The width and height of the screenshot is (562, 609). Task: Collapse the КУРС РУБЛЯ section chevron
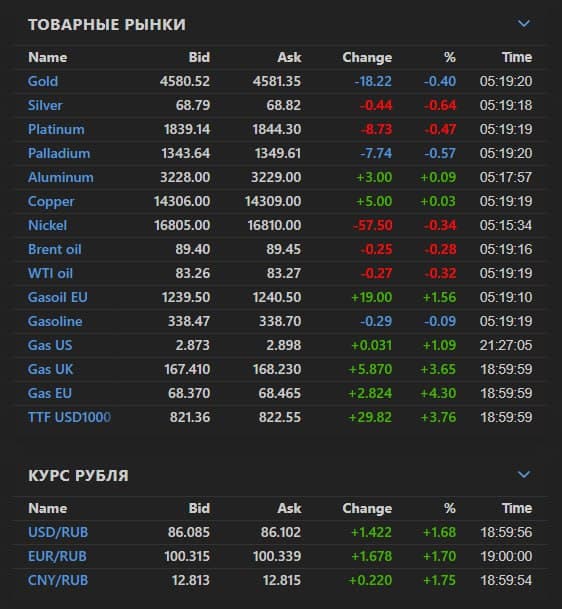[524, 475]
